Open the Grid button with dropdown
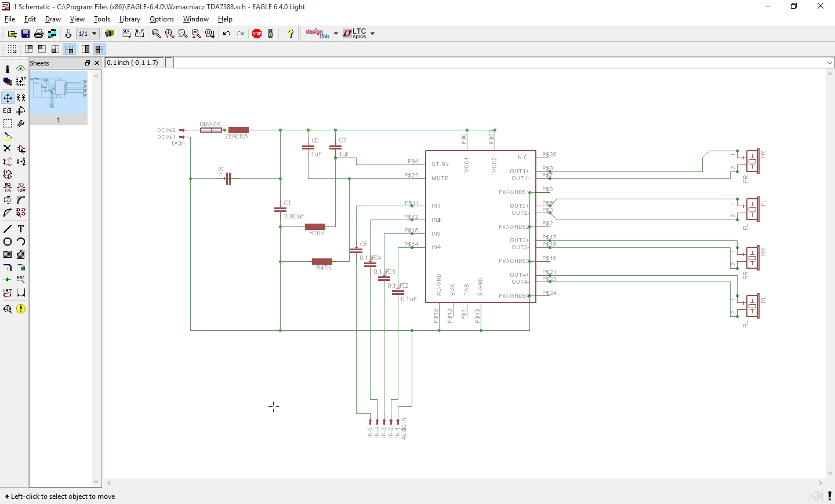This screenshot has height=504, width=835. [12, 49]
